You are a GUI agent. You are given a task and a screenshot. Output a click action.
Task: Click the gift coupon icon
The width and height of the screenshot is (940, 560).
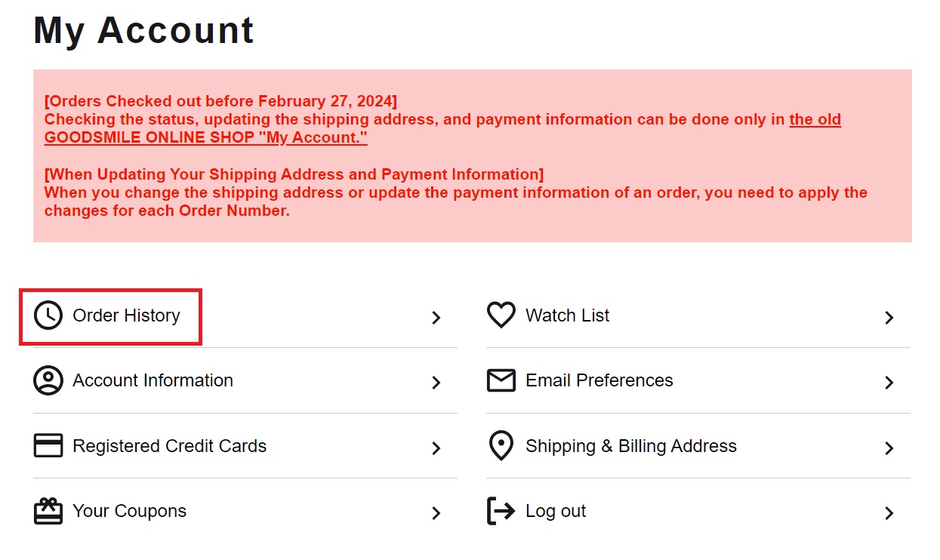tap(48, 511)
